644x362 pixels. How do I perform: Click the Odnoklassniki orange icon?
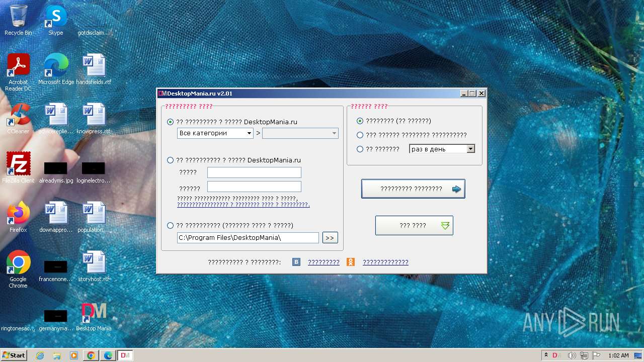[351, 262]
